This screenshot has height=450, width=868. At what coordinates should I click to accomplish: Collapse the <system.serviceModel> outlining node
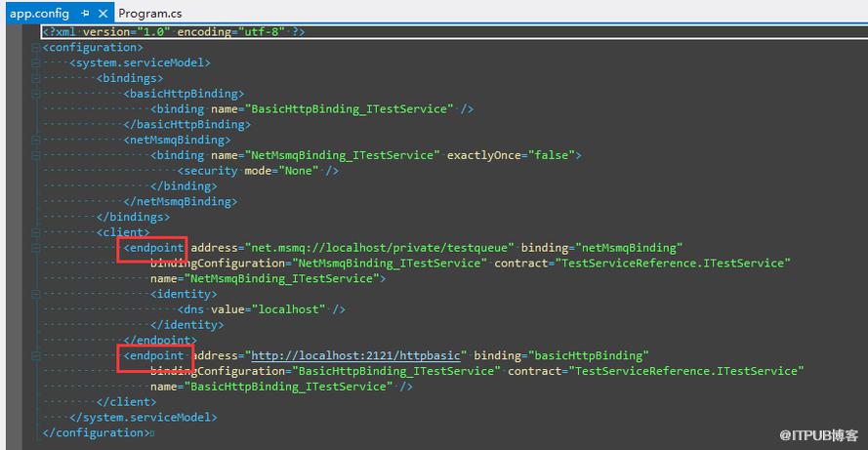[x=36, y=63]
